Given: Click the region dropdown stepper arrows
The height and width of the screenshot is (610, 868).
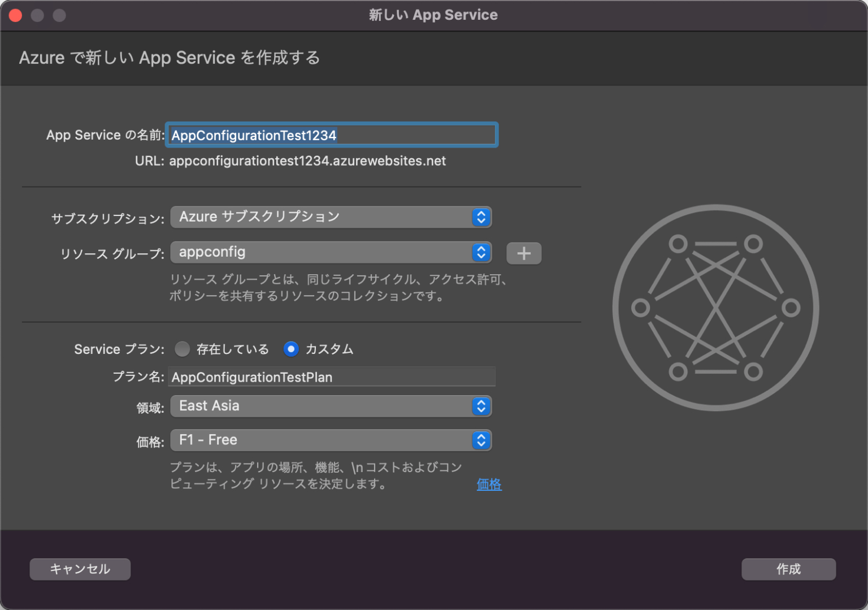Looking at the screenshot, I should [480, 406].
